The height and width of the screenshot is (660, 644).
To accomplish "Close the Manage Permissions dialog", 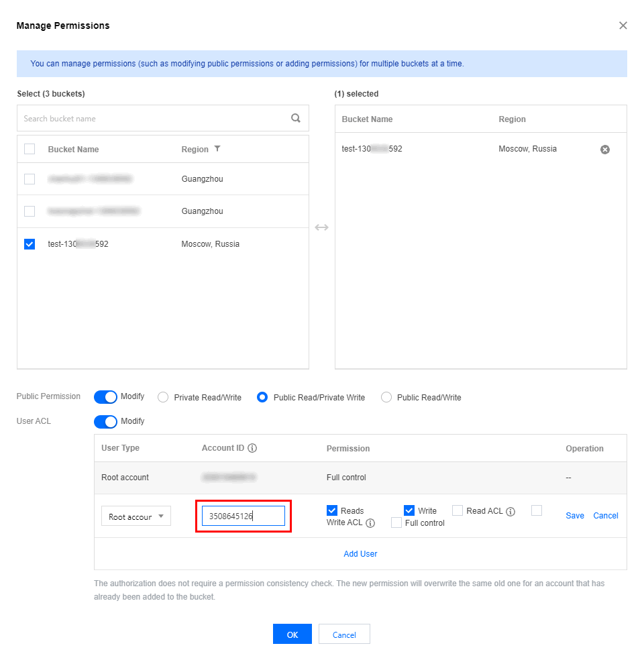I will [623, 25].
